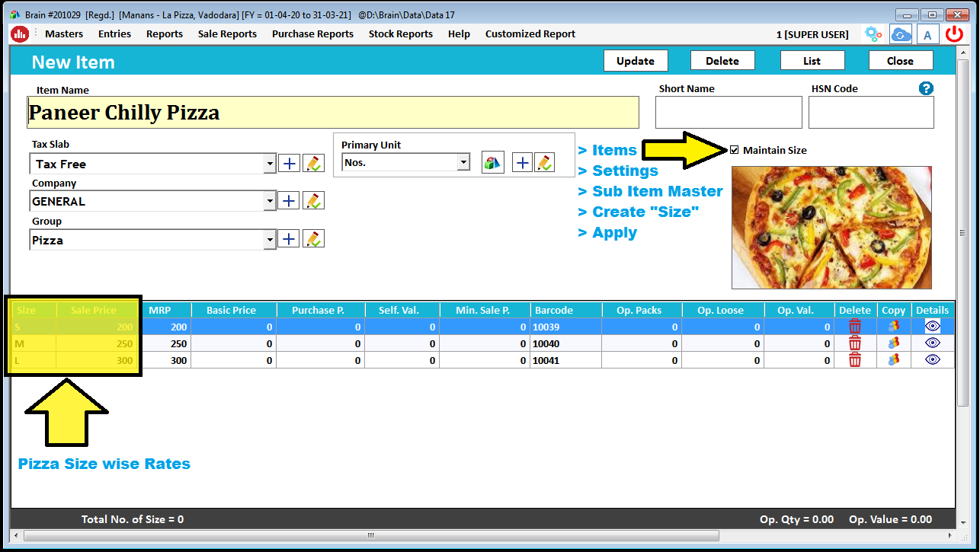Image resolution: width=980 pixels, height=552 pixels.
Task: Open the settings gears icon in top bar
Action: pos(873,34)
